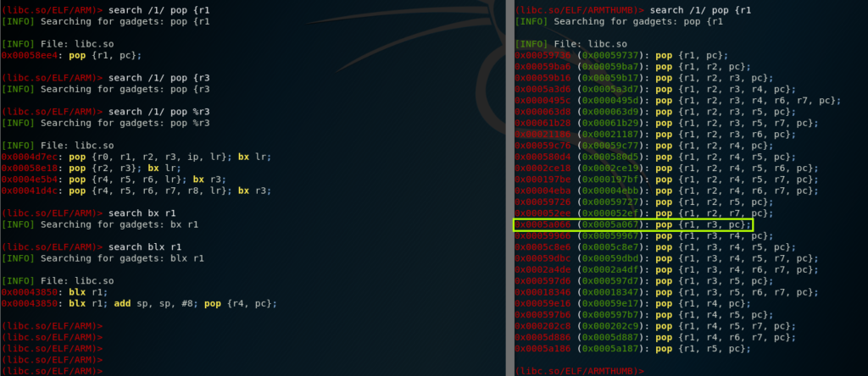This screenshot has width=868, height=376.
Task: Select gadget line starting 0x00061b28
Action: point(666,123)
